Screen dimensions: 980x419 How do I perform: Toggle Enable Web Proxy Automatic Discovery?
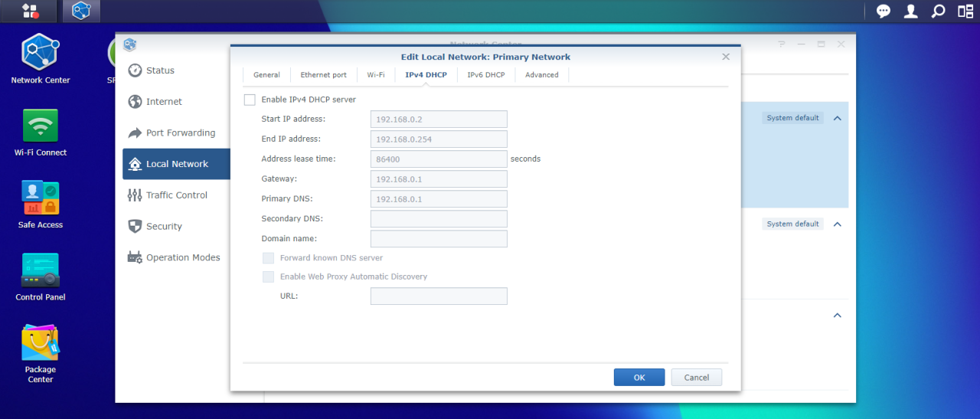point(268,277)
